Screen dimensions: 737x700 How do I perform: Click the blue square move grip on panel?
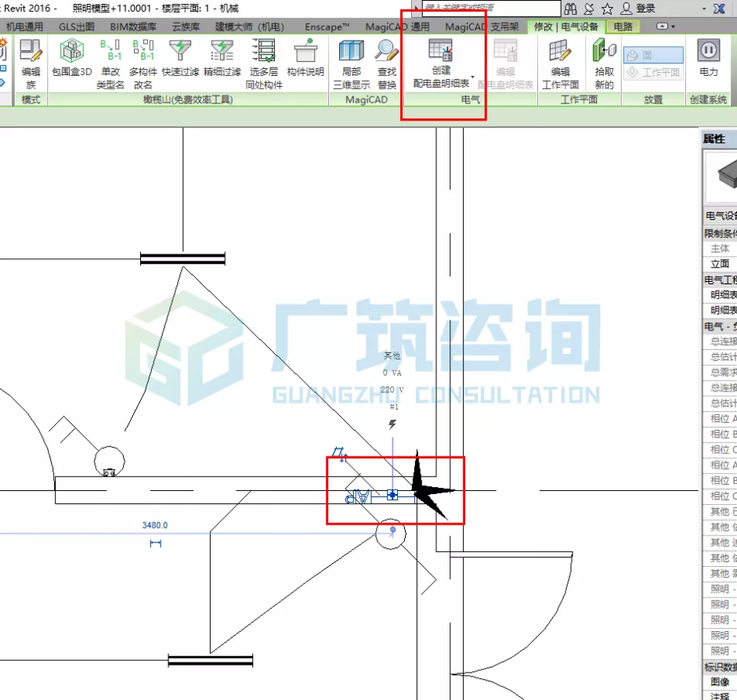pyautogui.click(x=392, y=495)
